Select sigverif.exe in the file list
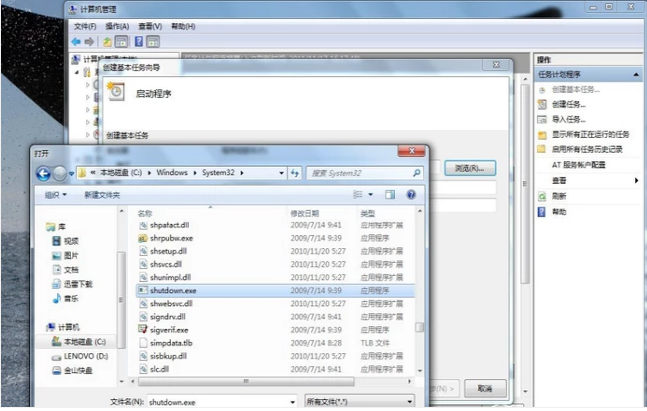 (x=169, y=329)
